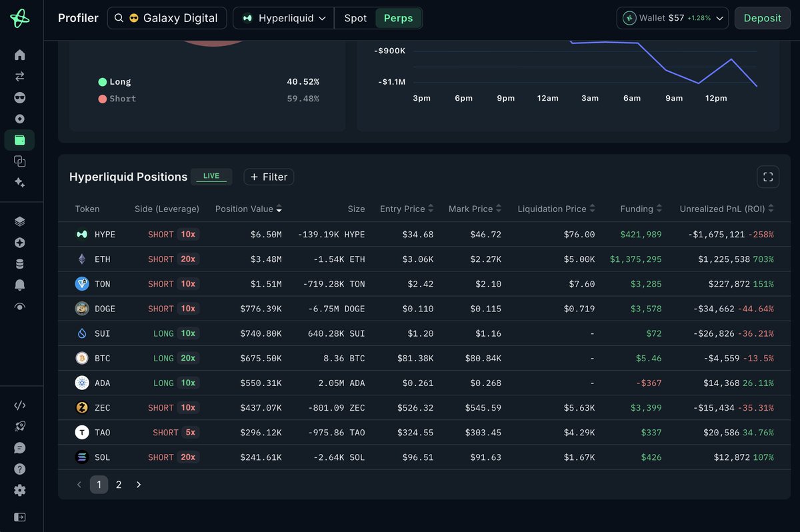Open the Filter button
800x532 pixels.
269,177
